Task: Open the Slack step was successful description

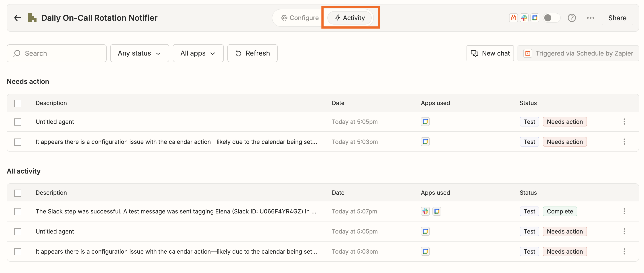Action: (x=176, y=211)
